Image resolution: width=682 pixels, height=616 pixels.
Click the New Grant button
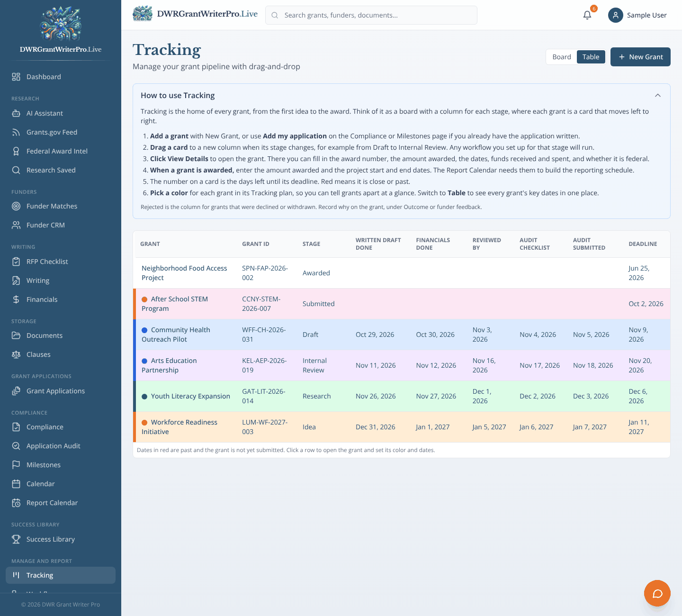[x=640, y=57]
